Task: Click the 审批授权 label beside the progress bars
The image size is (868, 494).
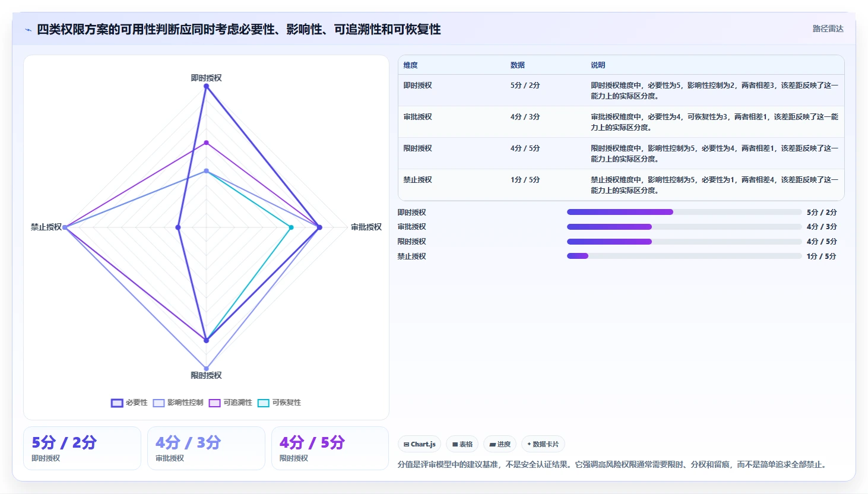Action: [x=412, y=227]
